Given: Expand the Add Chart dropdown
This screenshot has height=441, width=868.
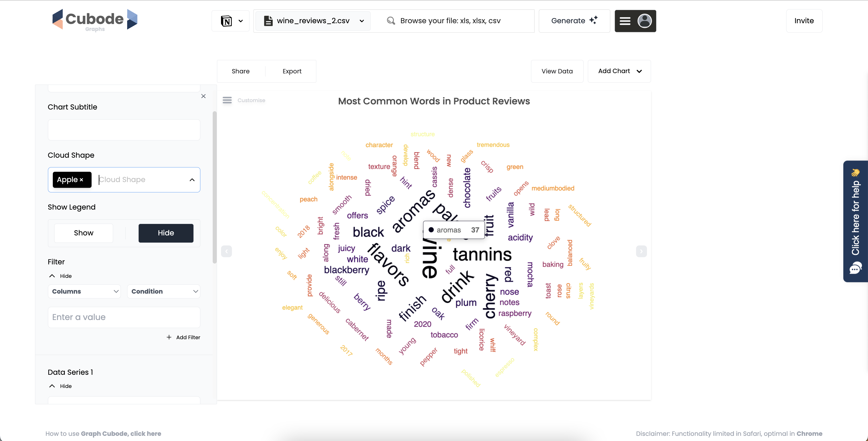Looking at the screenshot, I should click(x=619, y=71).
